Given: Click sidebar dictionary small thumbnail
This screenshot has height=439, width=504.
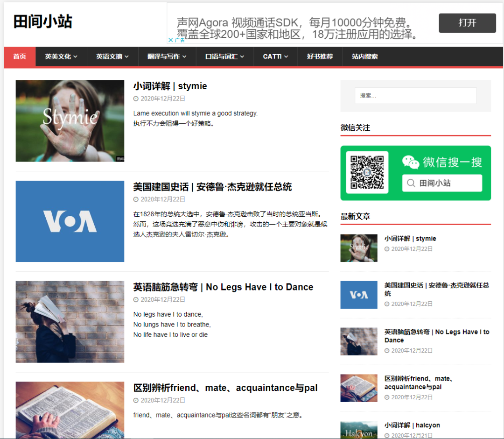Looking at the screenshot, I should click(x=359, y=388).
